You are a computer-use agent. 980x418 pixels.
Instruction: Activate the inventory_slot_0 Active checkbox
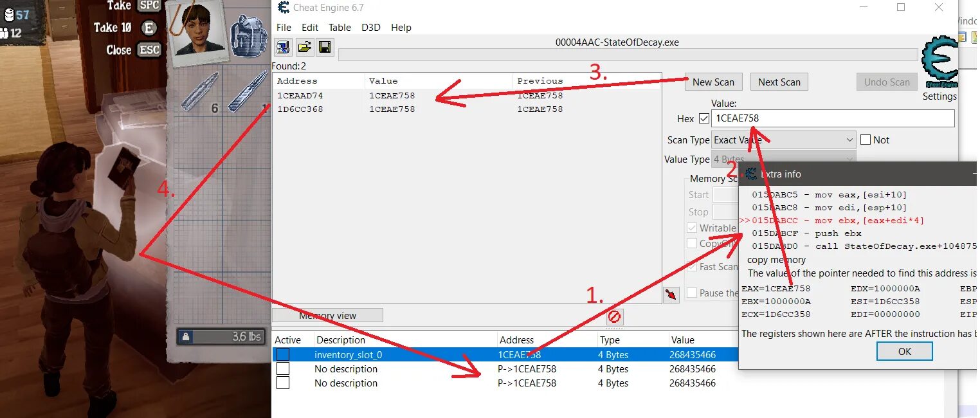click(283, 354)
